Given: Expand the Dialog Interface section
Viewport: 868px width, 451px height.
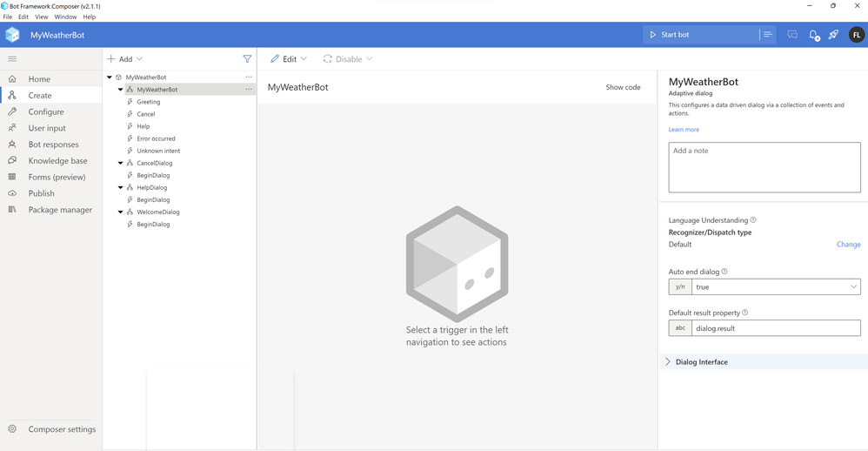Looking at the screenshot, I should click(764, 362).
